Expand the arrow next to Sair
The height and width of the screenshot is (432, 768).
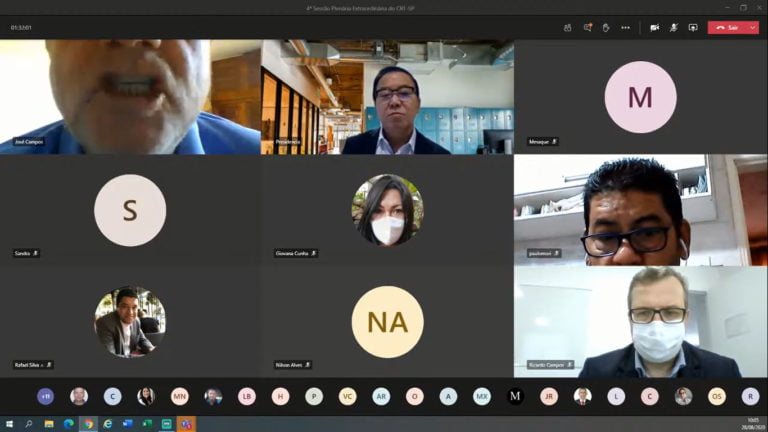pyautogui.click(x=753, y=28)
